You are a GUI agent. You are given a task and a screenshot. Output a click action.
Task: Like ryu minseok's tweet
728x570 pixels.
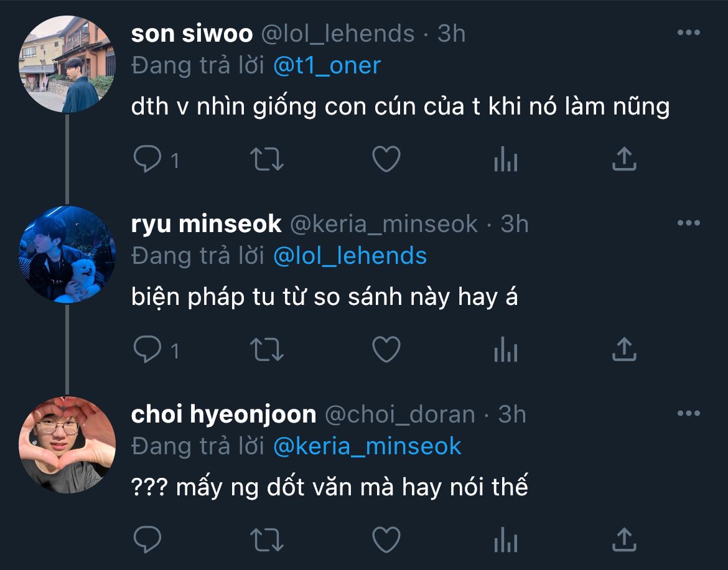click(386, 350)
